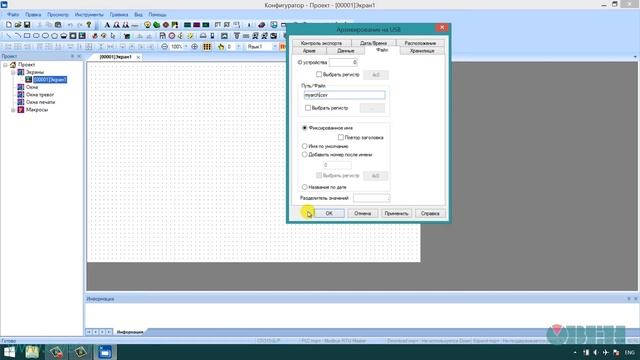The height and width of the screenshot is (360, 640).
Task: Click the yellow lamp indicator icon
Action: pyautogui.click(x=147, y=25)
